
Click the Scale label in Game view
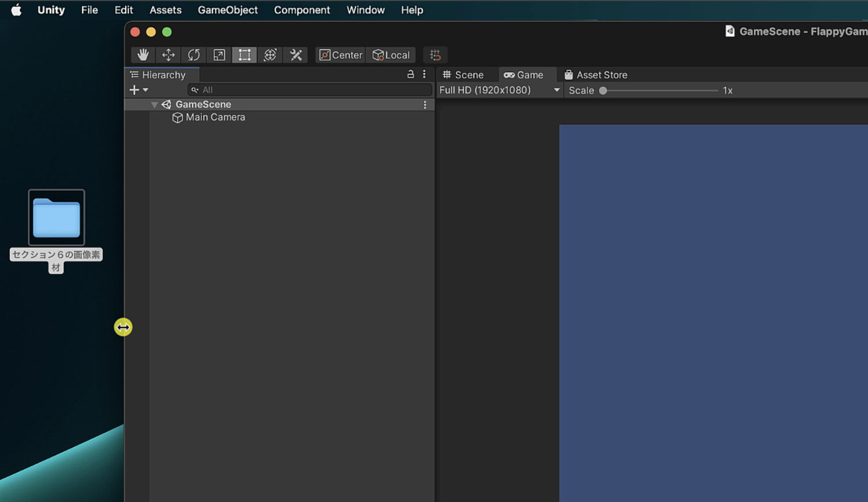(x=582, y=90)
